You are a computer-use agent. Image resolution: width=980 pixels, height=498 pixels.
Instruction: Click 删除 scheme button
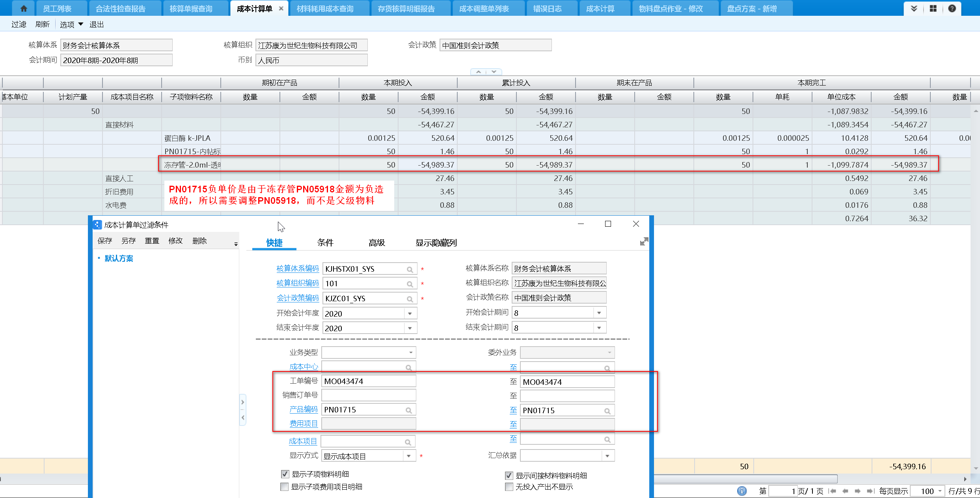(x=199, y=241)
